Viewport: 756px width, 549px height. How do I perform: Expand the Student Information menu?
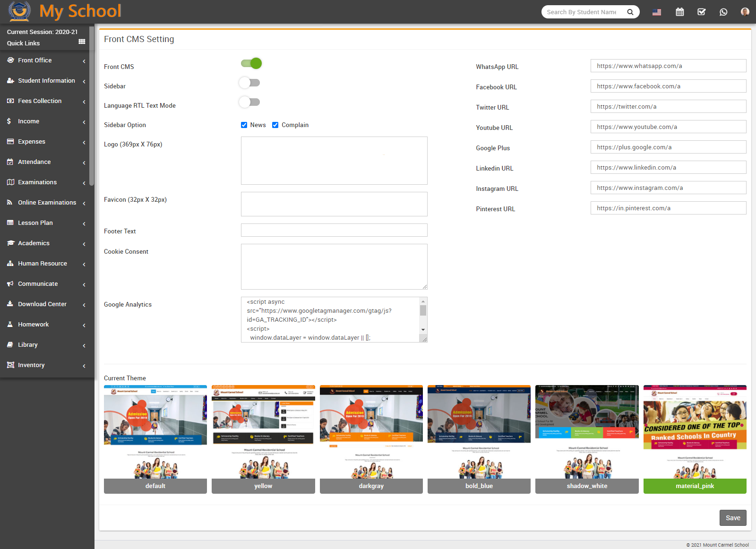click(x=46, y=80)
